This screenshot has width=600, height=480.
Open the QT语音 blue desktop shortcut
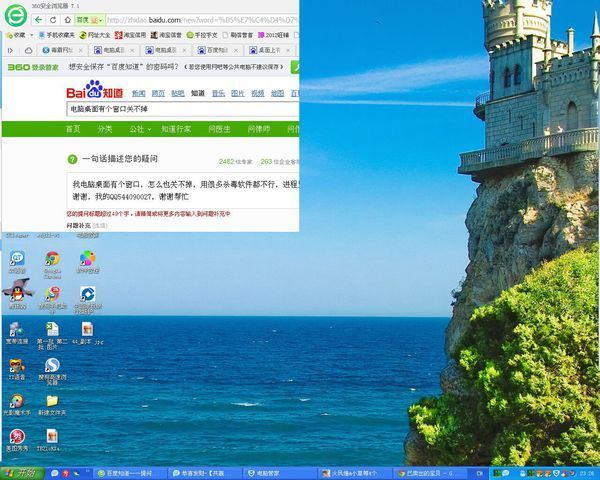[x=17, y=262]
